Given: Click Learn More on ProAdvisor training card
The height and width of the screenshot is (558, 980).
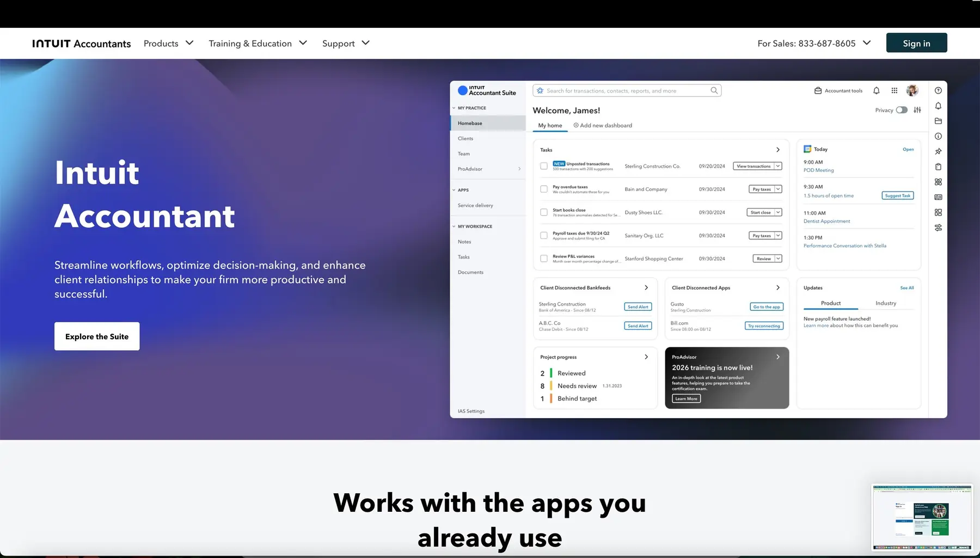Looking at the screenshot, I should coord(686,398).
